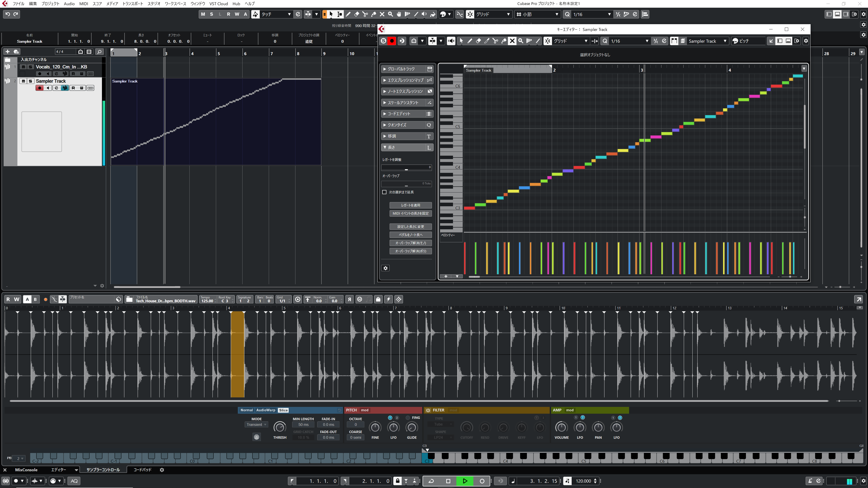Screen dimensions: 868x488
Task: Switch to the MixConsole tab
Action: point(26,469)
